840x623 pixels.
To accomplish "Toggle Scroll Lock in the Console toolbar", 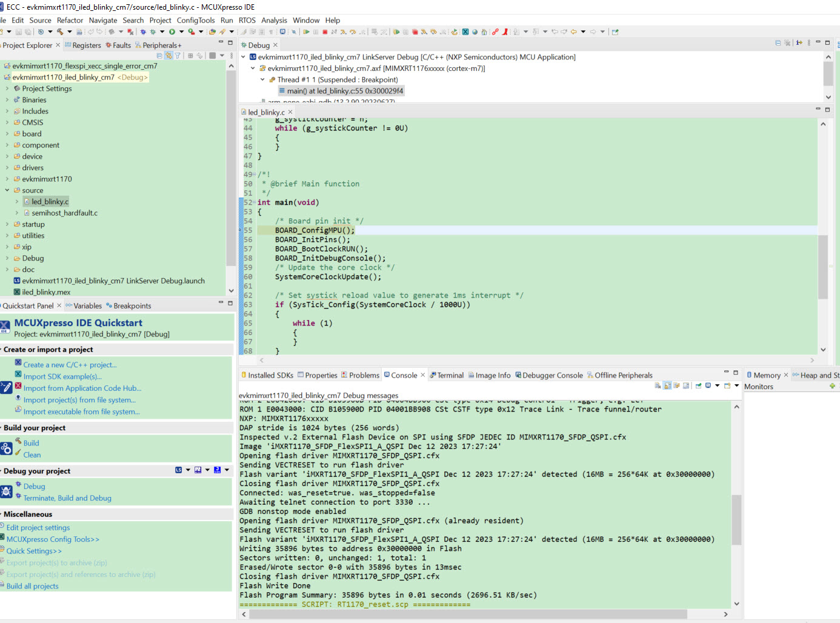I will [668, 385].
